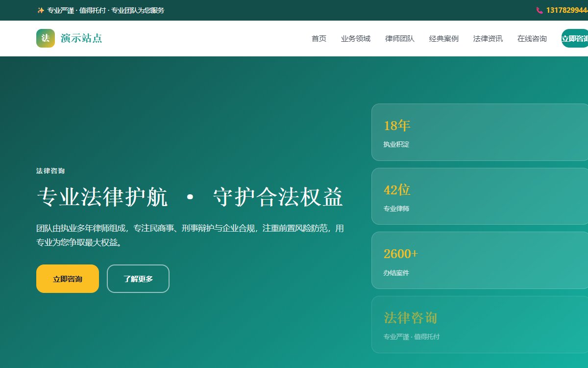This screenshot has width=588, height=368.
Task: Click the phone number 1317829944
Action: click(x=567, y=10)
